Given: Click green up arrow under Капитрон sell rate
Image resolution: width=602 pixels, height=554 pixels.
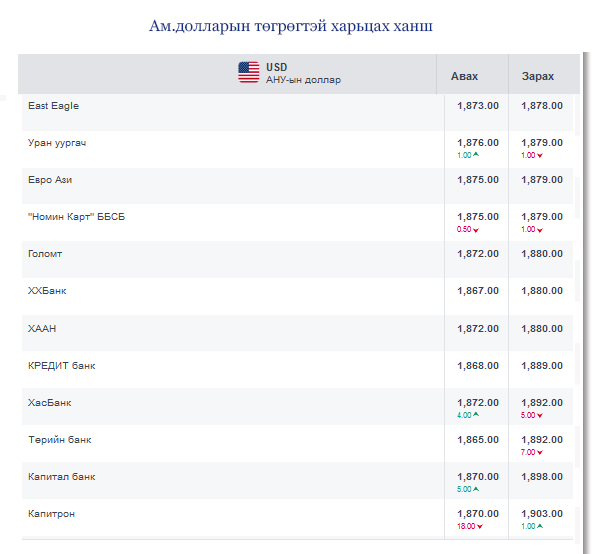Looking at the screenshot, I should [540, 526].
